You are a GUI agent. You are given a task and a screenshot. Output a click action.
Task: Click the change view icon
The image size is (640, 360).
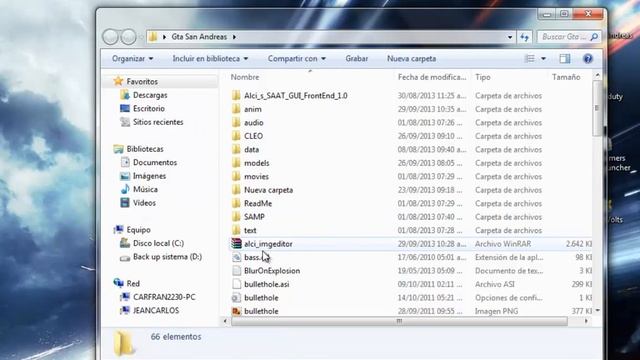(529, 59)
